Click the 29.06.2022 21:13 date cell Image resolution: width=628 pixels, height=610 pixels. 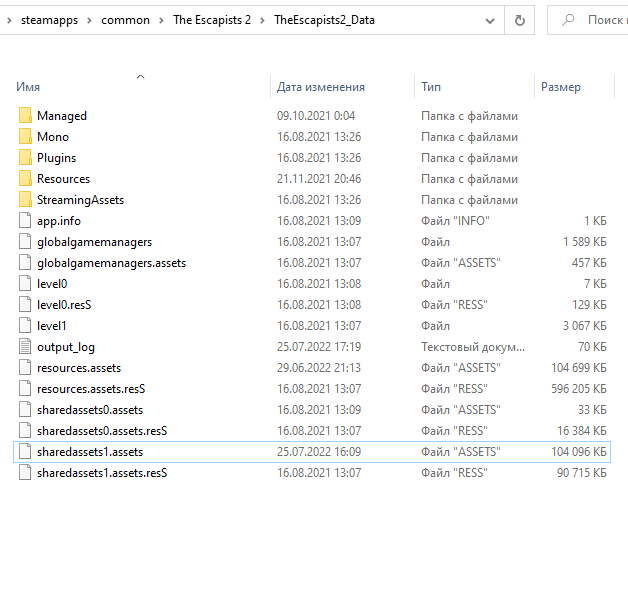coord(319,368)
